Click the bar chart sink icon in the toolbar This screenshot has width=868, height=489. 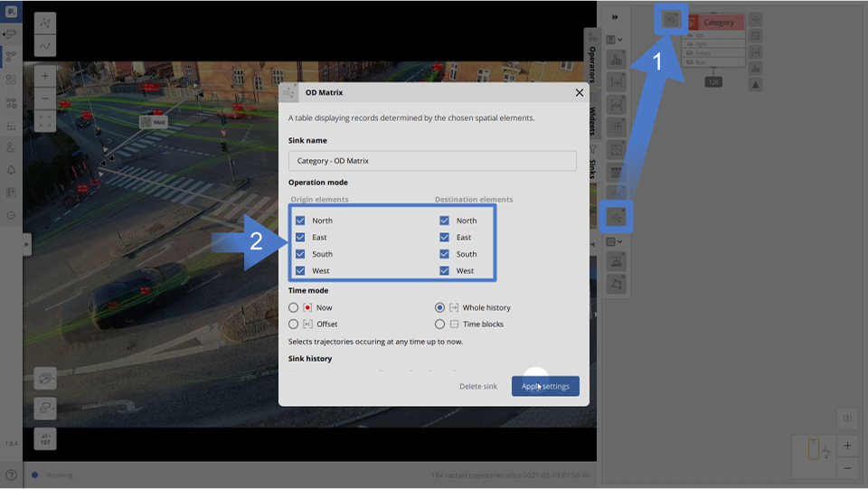point(617,60)
